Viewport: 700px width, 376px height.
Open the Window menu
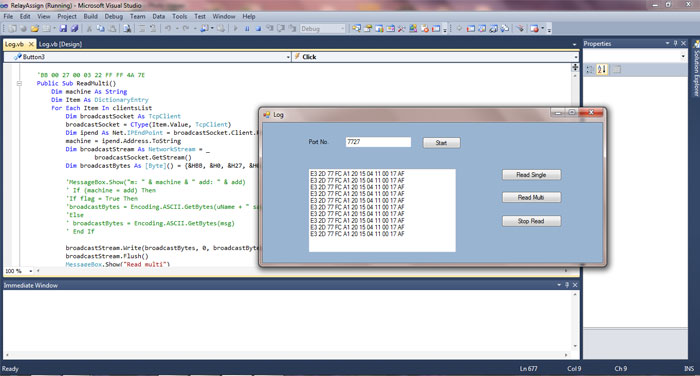pos(224,17)
